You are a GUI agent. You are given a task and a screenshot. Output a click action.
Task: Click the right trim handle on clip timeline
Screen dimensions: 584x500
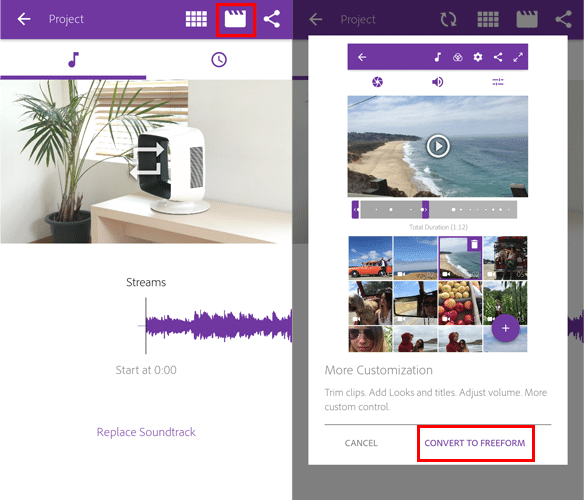coord(425,210)
